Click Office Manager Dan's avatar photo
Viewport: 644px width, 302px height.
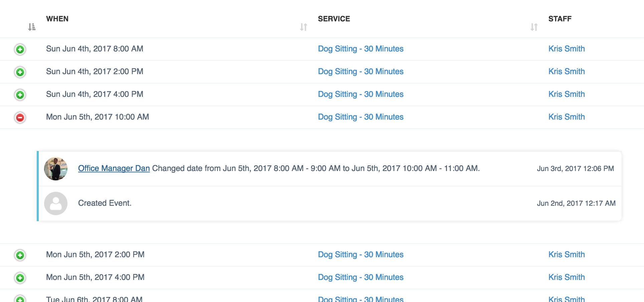click(56, 168)
